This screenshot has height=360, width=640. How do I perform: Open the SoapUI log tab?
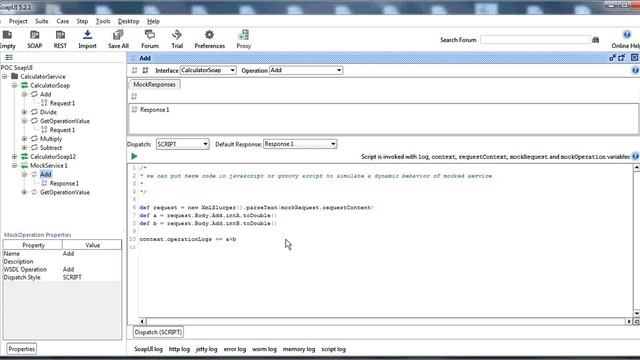tap(148, 349)
